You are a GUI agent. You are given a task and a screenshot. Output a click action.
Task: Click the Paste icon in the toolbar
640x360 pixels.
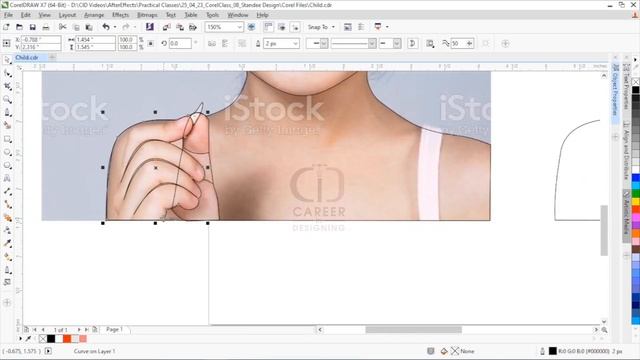(x=89, y=27)
